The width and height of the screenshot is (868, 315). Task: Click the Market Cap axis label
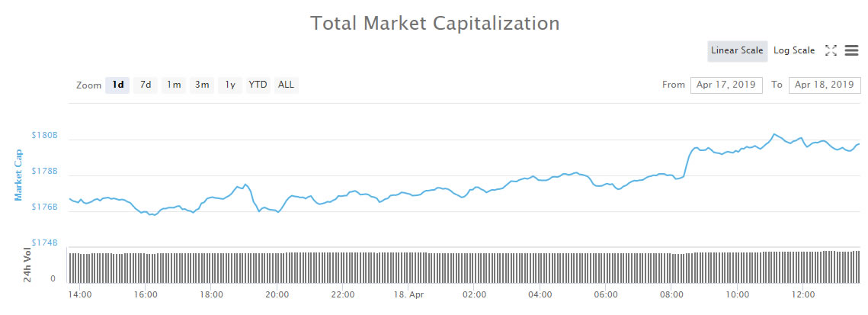19,175
